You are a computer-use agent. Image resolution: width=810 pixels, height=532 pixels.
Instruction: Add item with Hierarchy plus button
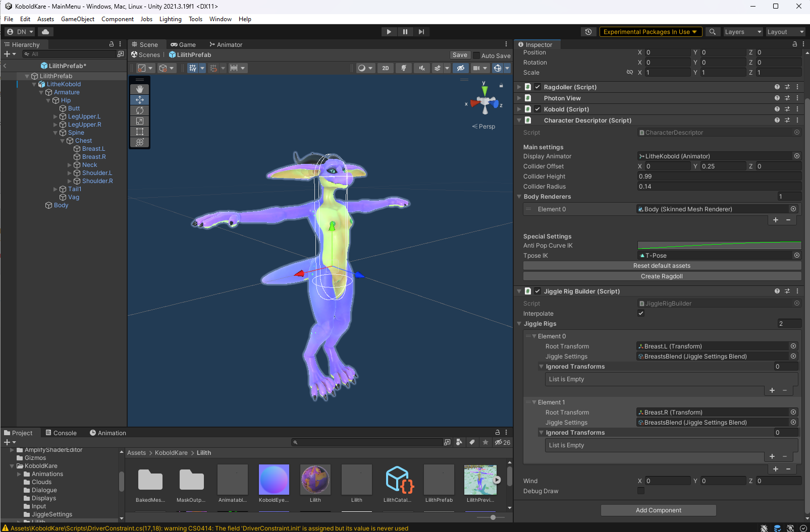(7, 54)
